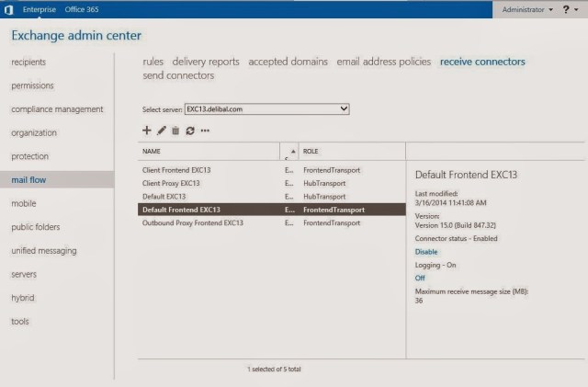Sort by the status column arrow

click(292, 151)
